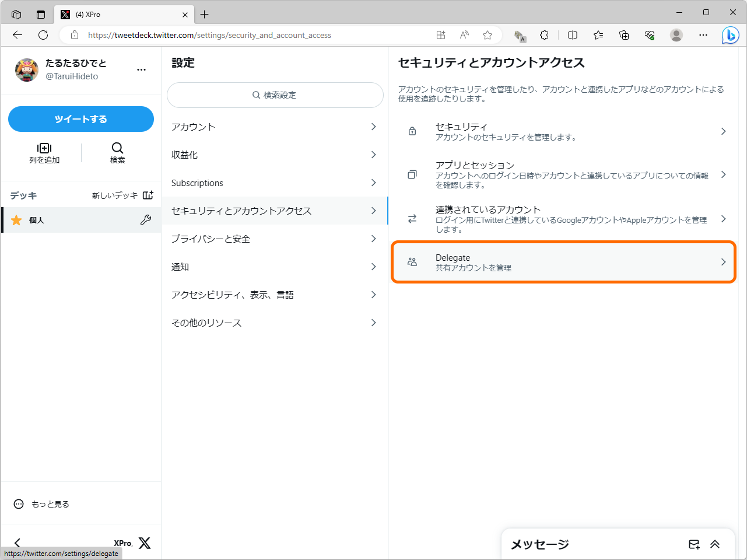
Task: Switch to the セキュリティとアカウントアクセス menu item
Action: [274, 211]
